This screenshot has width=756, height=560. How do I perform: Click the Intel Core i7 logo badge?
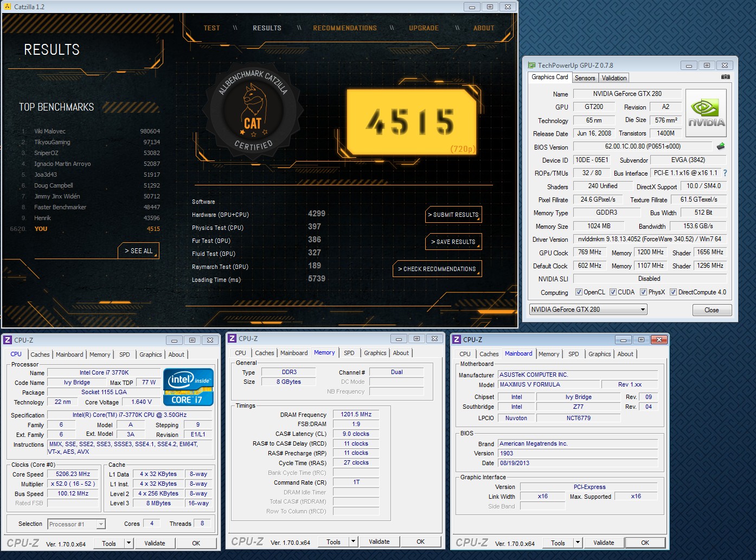[189, 387]
